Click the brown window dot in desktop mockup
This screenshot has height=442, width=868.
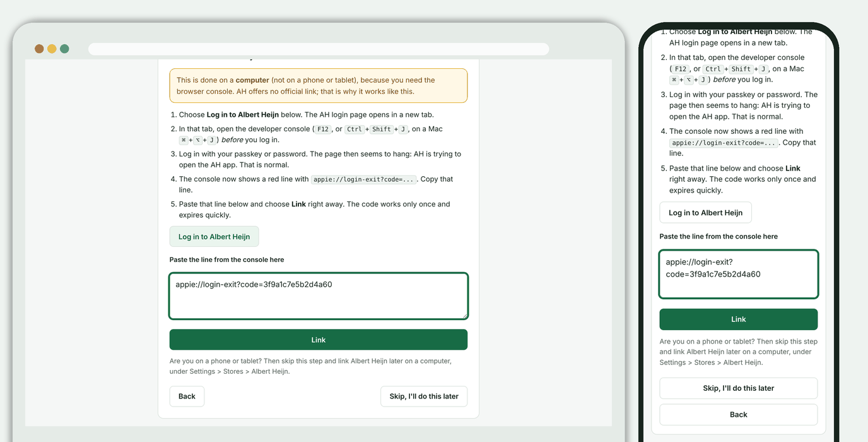tap(39, 49)
